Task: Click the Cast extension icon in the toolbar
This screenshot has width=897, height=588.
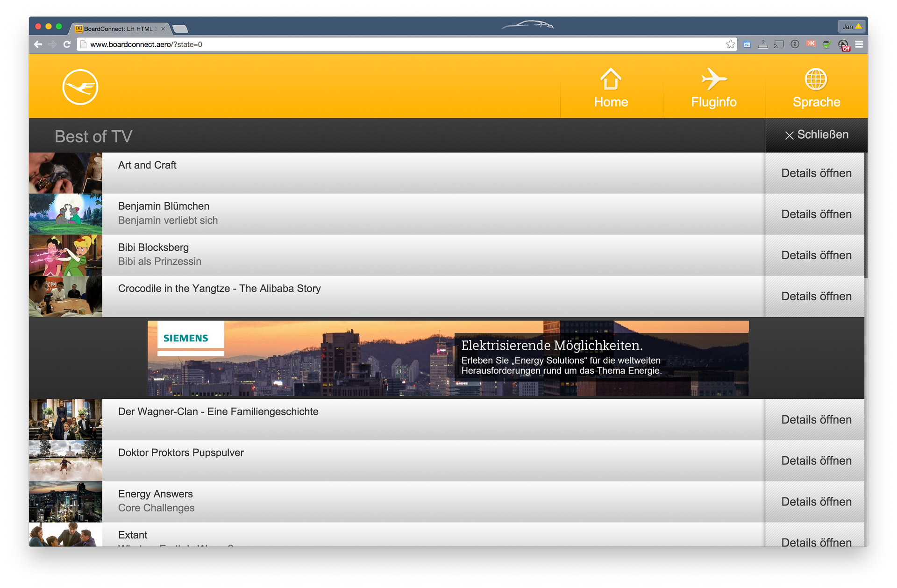Action: coord(779,44)
